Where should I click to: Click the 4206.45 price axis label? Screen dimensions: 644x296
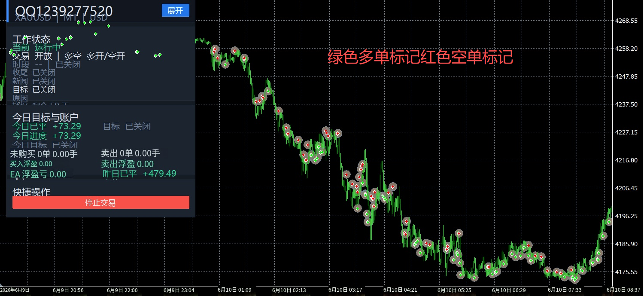(x=627, y=189)
